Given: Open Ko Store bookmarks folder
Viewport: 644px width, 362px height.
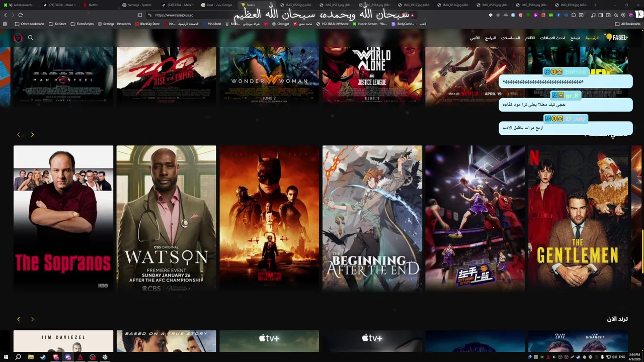Looking at the screenshot, I should [x=57, y=24].
